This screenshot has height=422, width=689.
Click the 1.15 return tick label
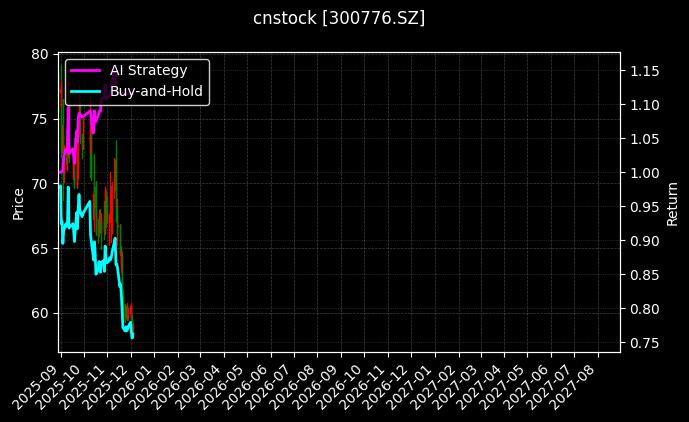pos(644,71)
